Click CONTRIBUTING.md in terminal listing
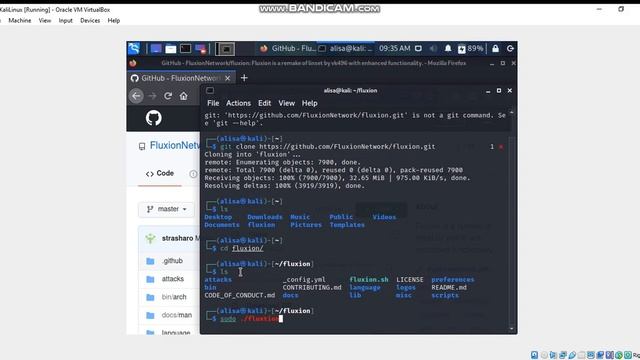The width and height of the screenshot is (640, 360). coord(312,287)
